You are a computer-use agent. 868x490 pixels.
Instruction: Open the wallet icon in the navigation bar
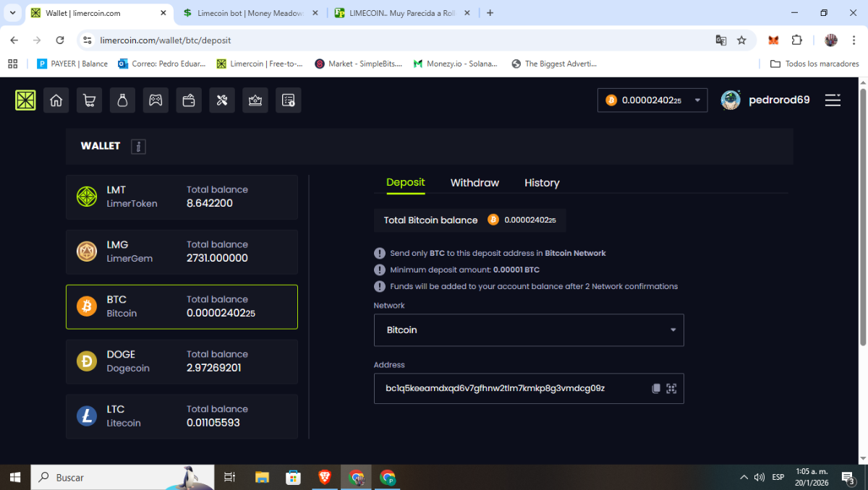189,100
